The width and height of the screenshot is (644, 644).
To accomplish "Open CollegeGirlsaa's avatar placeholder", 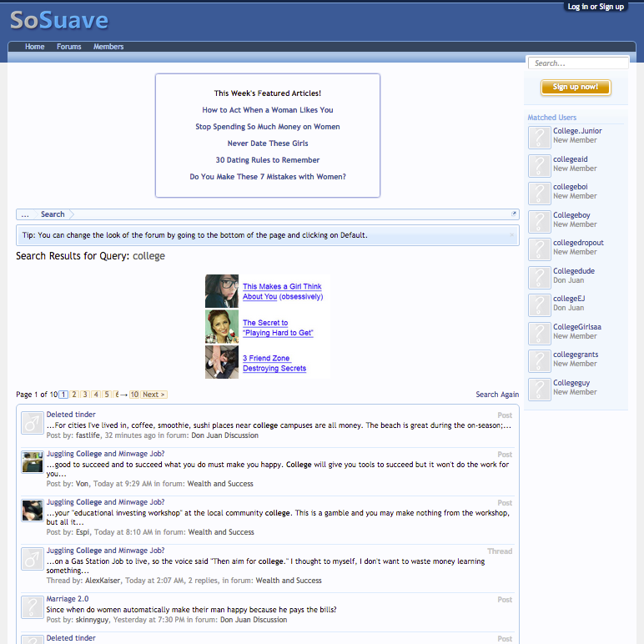I will 539,334.
